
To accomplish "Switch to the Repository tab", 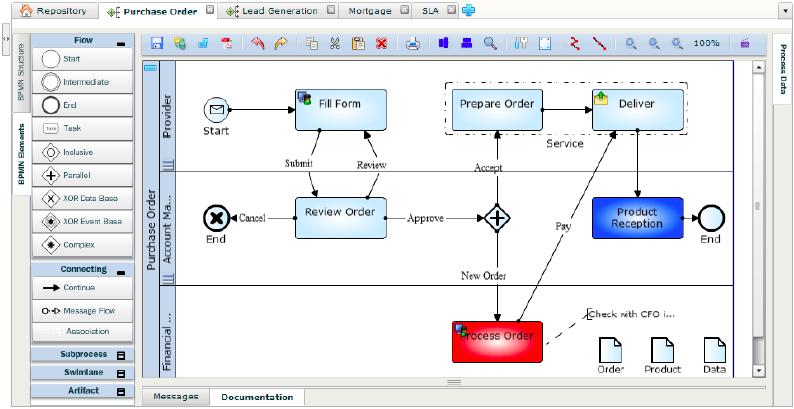I will [54, 11].
